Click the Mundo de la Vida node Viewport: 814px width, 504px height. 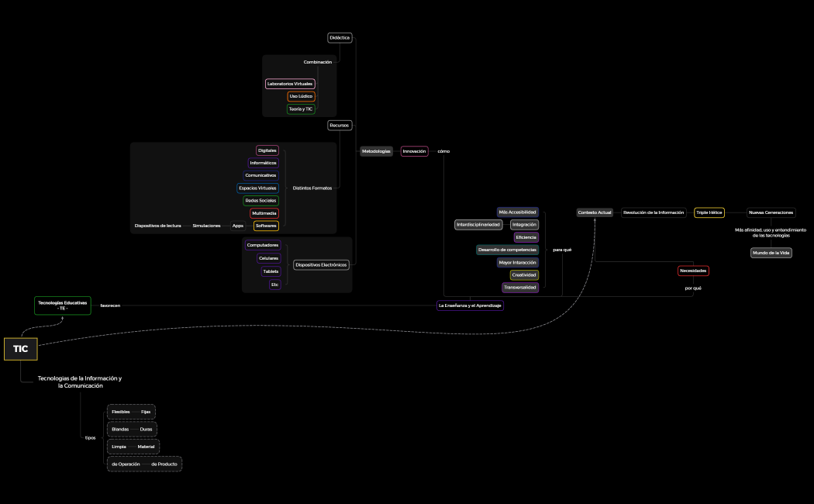(x=771, y=253)
